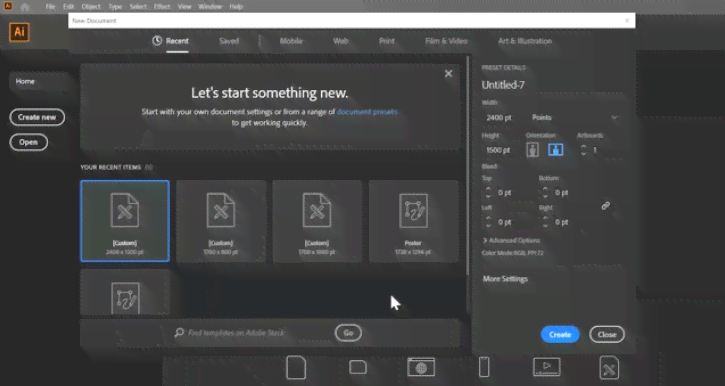Click the home icon in the menu bar
Viewport: 725px width, 386px height.
tap(25, 7)
